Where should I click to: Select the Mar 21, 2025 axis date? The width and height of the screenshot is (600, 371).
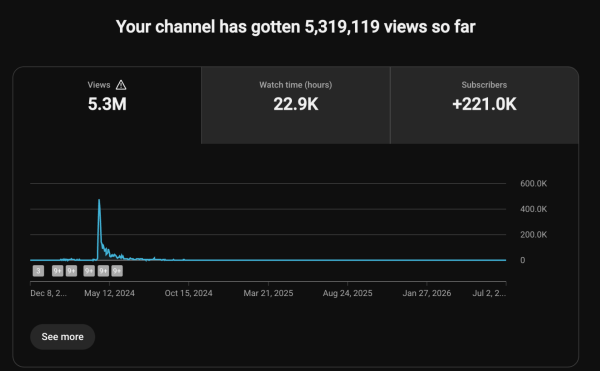268,293
